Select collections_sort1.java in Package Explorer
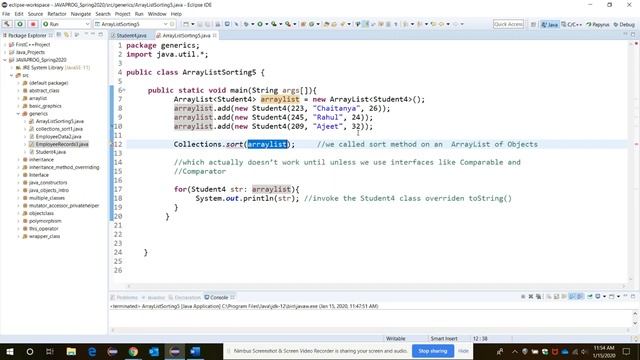 59,129
